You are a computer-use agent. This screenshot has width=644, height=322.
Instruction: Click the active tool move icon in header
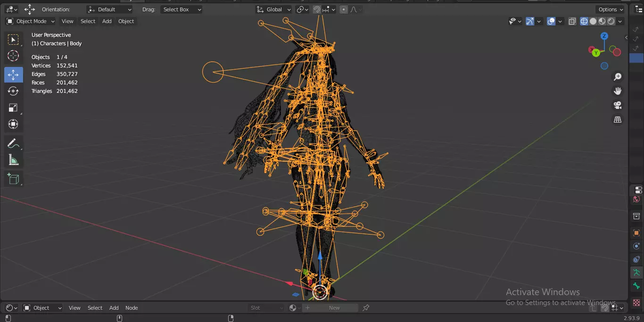30,9
